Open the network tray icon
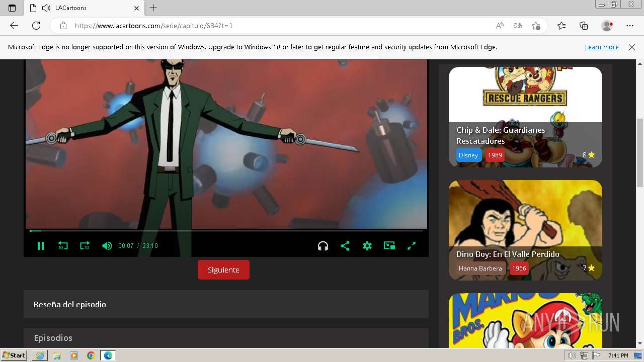 [x=584, y=355]
